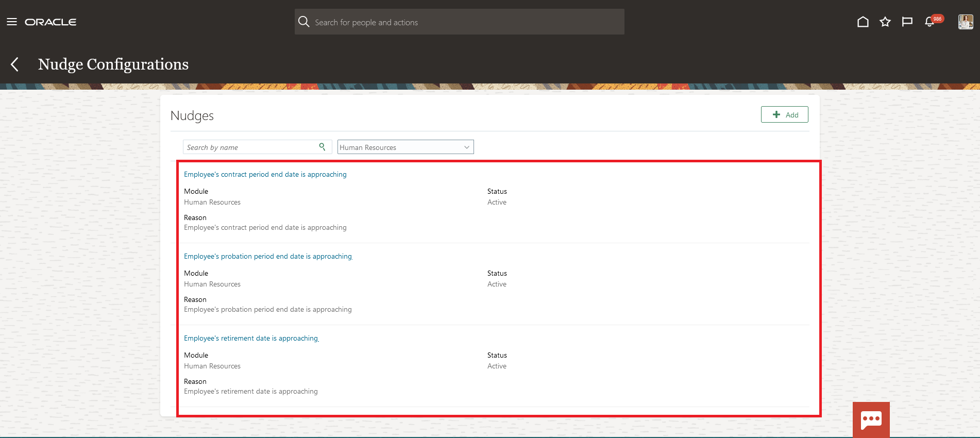The width and height of the screenshot is (980, 438).
Task: Click Human Resources module value in retirement nudge
Action: point(212,366)
